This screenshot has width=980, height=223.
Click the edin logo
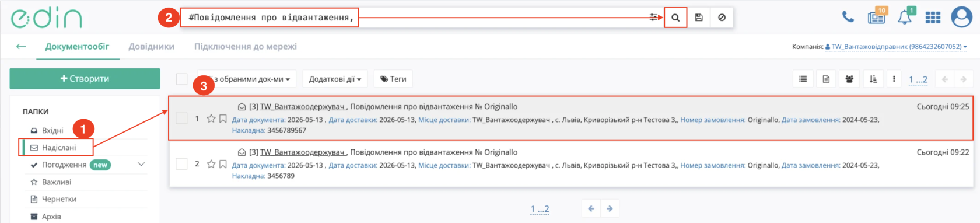pyautogui.click(x=47, y=18)
